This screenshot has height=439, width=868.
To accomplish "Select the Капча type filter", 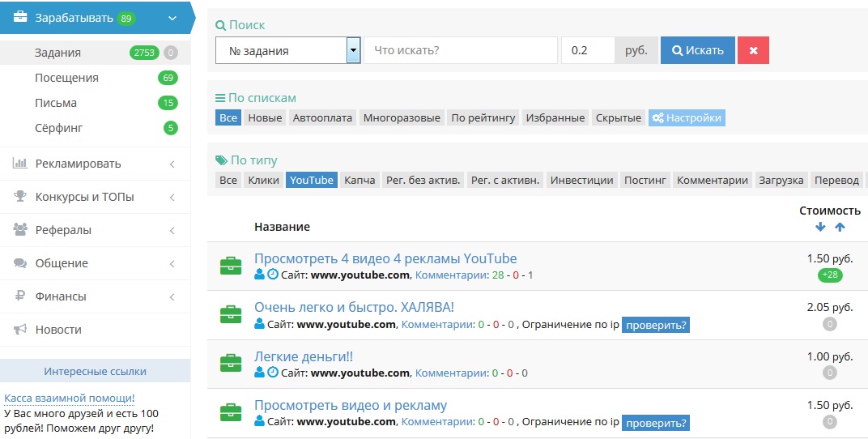I will pyautogui.click(x=360, y=180).
